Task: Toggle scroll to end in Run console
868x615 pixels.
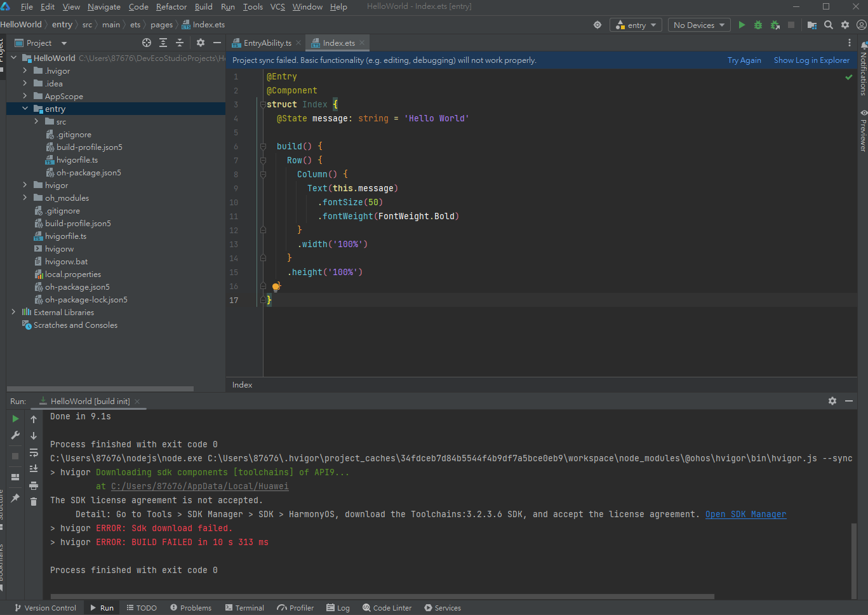Action: pyautogui.click(x=34, y=469)
